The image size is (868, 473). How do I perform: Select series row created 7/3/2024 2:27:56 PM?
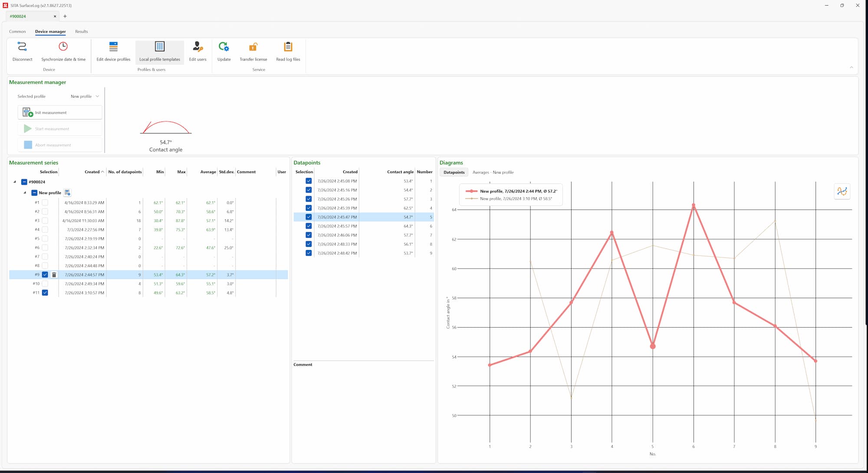tap(148, 230)
